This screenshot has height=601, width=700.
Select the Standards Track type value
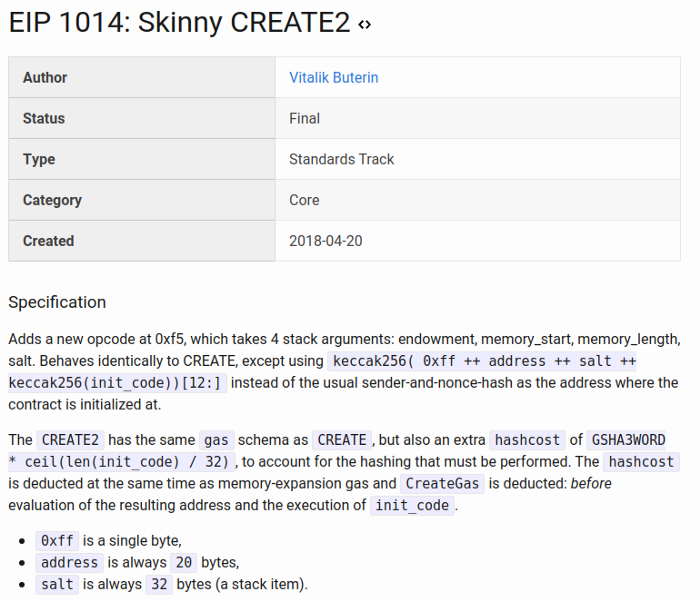341,159
